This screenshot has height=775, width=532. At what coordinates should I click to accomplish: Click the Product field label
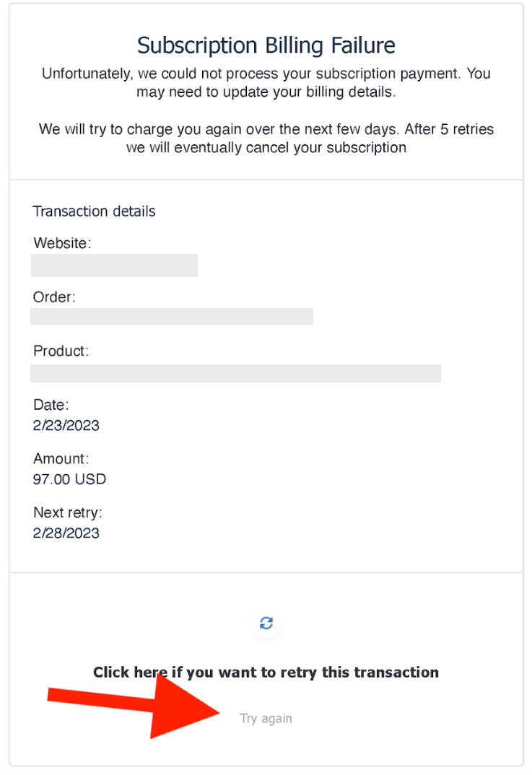61,351
